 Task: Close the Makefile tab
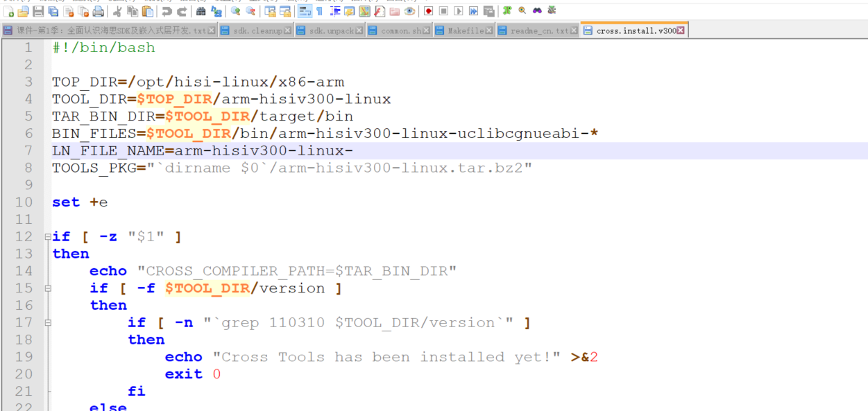coord(489,30)
